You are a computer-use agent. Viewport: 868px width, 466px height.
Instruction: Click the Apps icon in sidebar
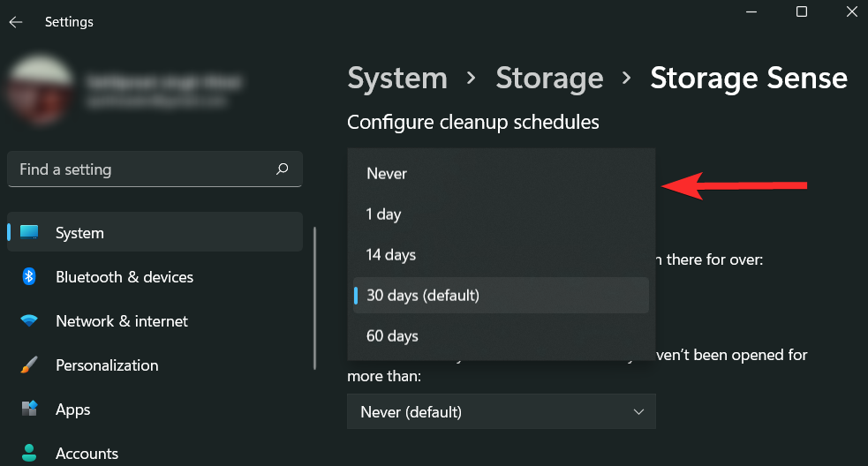(x=29, y=410)
